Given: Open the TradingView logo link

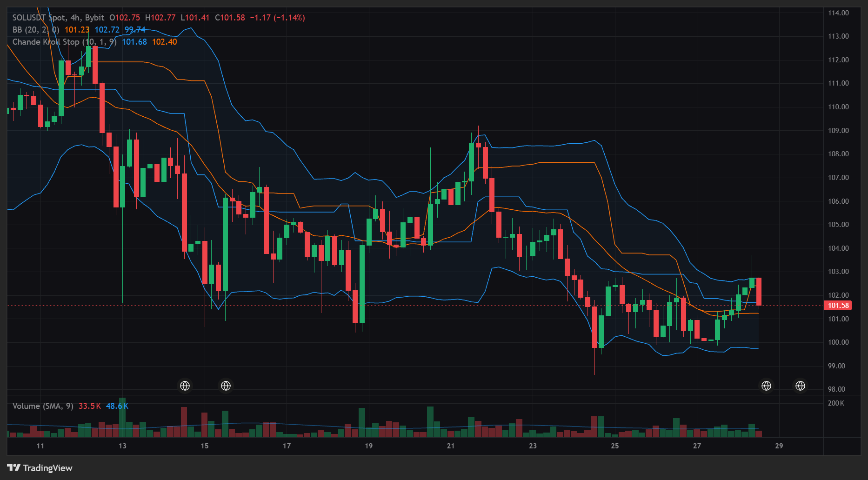Looking at the screenshot, I should point(40,468).
